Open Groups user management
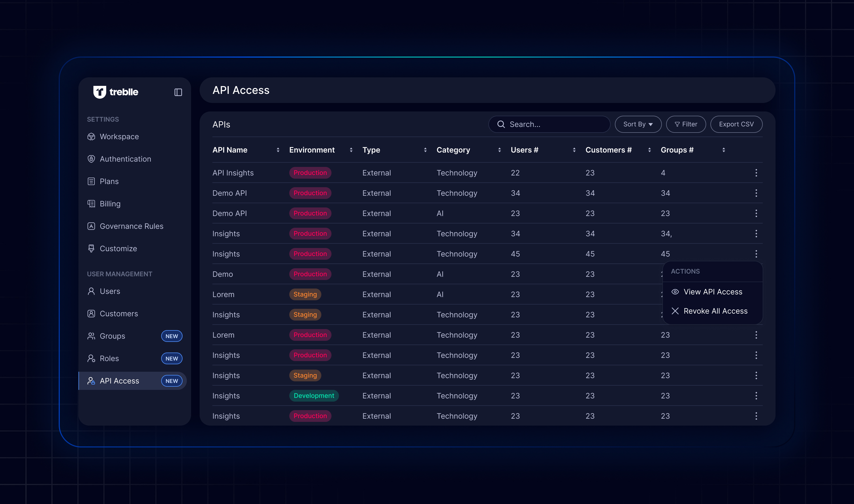Viewport: 854px width, 504px height. pos(112,336)
